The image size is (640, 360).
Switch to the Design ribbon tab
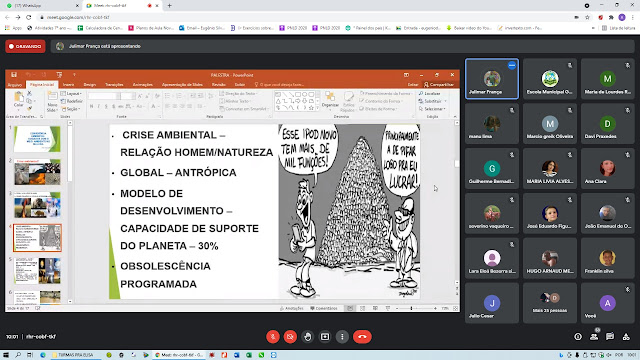(90, 84)
